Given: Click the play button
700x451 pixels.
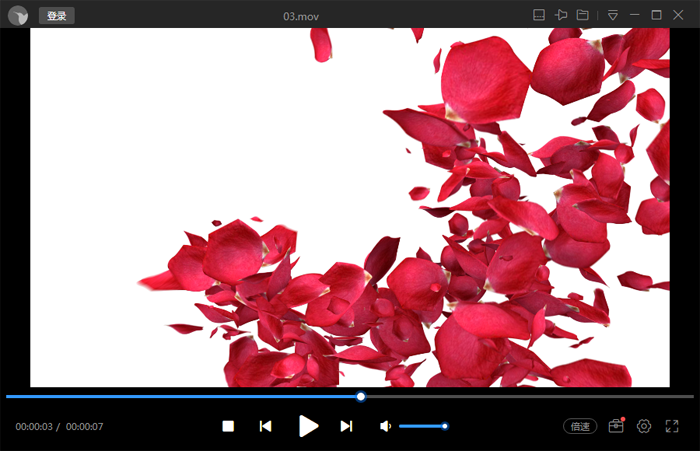Looking at the screenshot, I should pyautogui.click(x=309, y=426).
